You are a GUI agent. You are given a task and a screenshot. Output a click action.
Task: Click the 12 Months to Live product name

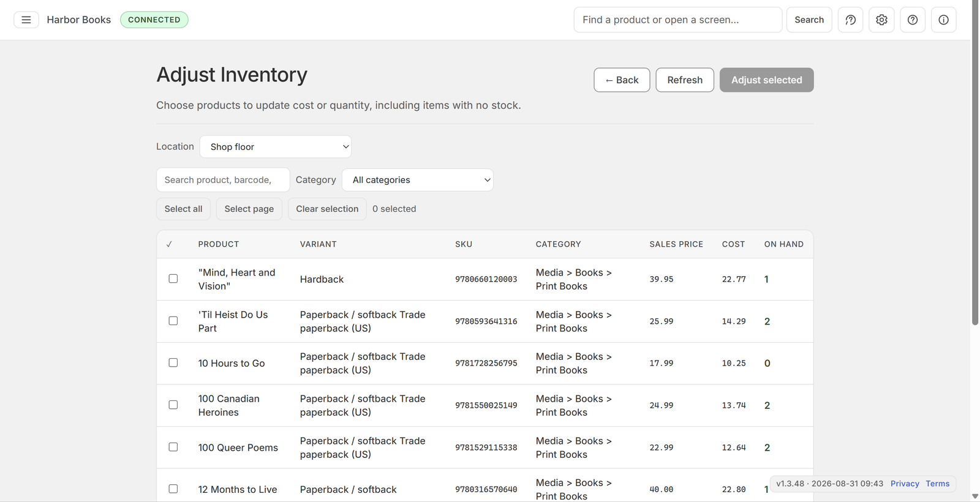coord(238,489)
